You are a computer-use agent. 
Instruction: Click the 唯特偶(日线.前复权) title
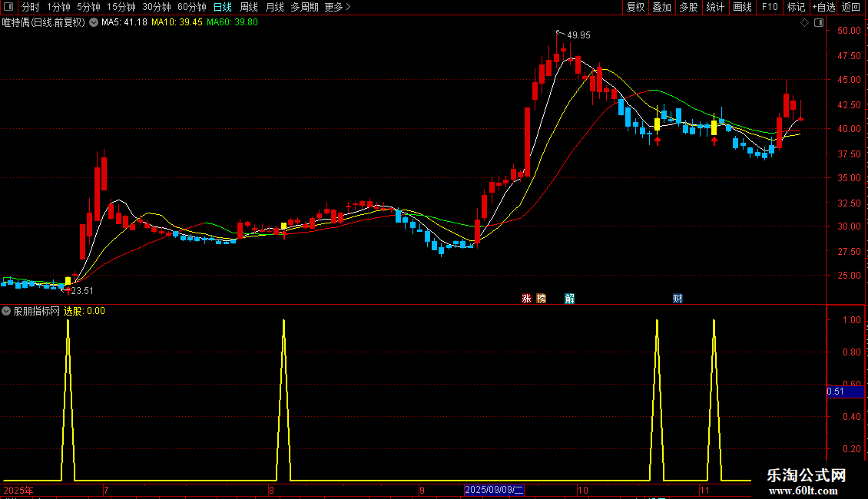tap(44, 22)
